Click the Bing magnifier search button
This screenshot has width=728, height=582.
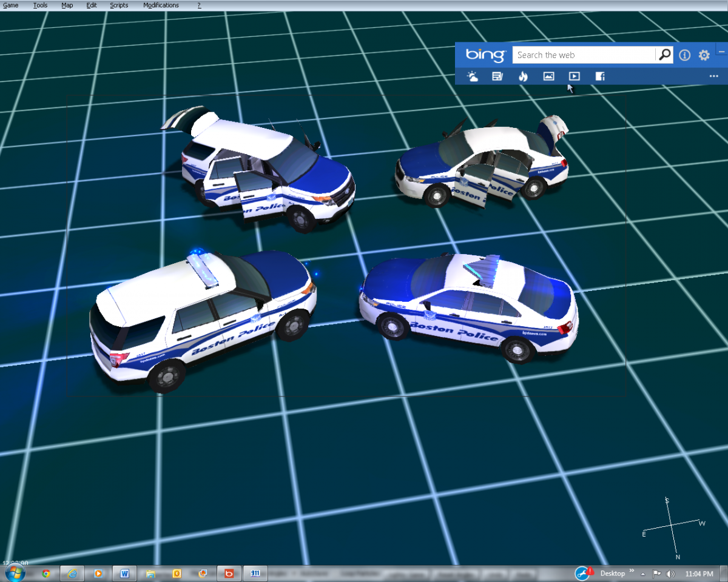665,55
